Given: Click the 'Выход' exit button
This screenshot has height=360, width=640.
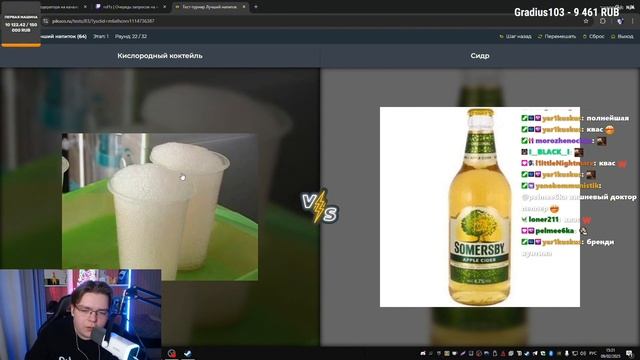Looking at the screenshot, I should click(622, 36).
